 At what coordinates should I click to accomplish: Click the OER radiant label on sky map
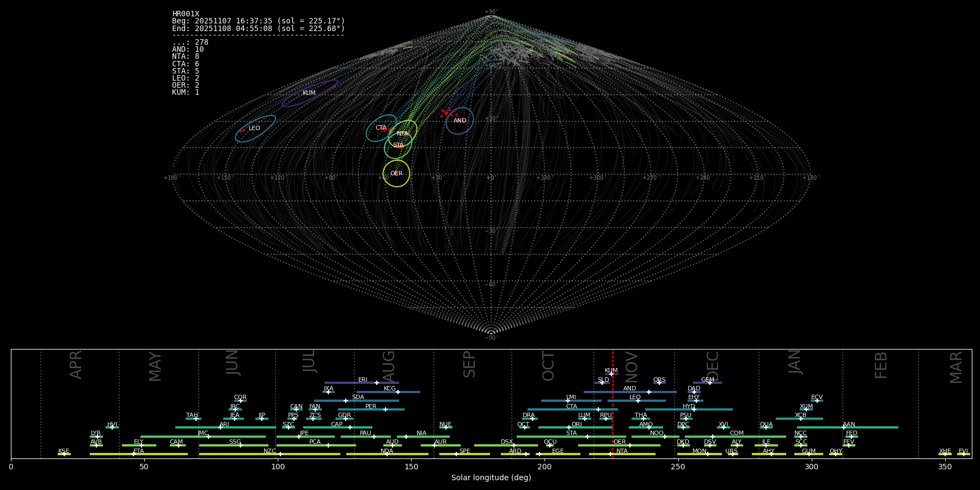pyautogui.click(x=396, y=174)
